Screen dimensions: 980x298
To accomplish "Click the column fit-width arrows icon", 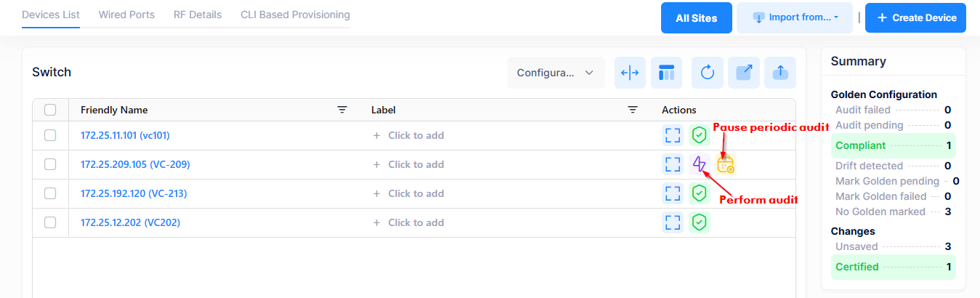I will [x=631, y=73].
